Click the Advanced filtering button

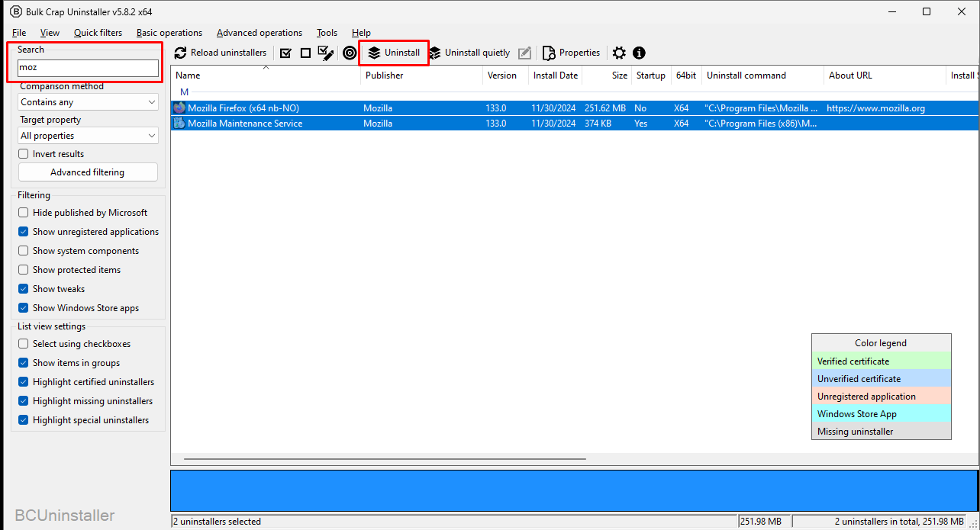coord(88,172)
